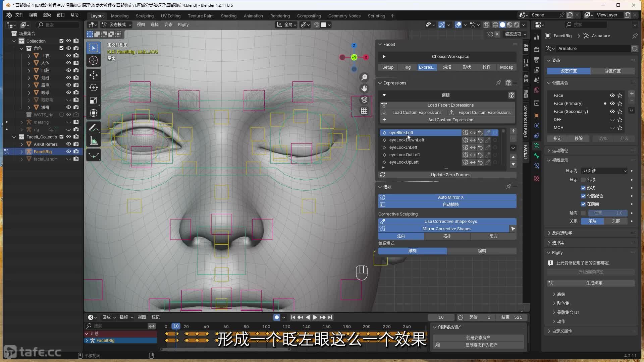Click the timeline horizontal scrollbar
This screenshot has height=362, width=644.
pyautogui.click(x=225, y=350)
